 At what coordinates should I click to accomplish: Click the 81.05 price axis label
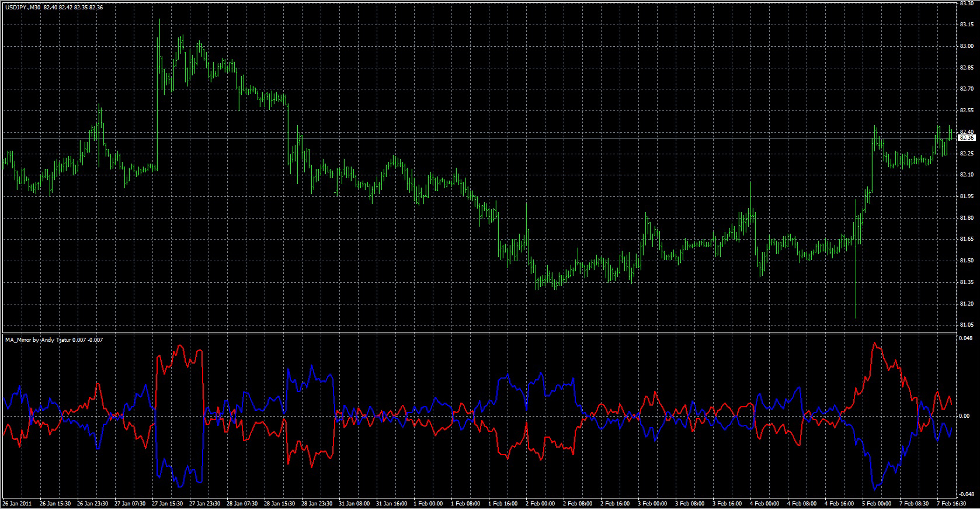(x=967, y=325)
